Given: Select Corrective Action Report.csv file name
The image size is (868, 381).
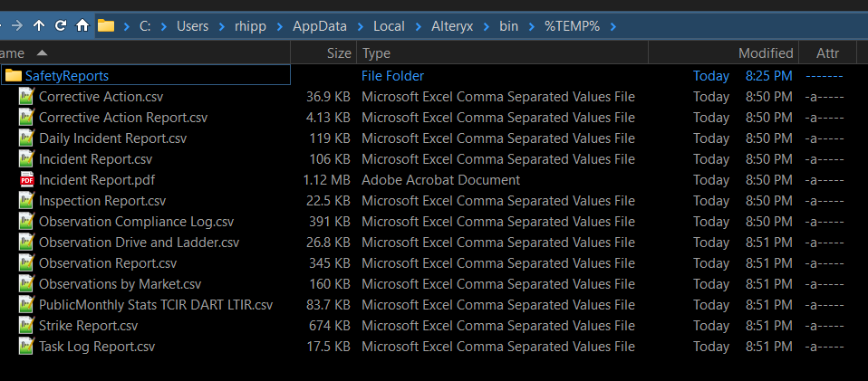Looking at the screenshot, I should tap(123, 118).
